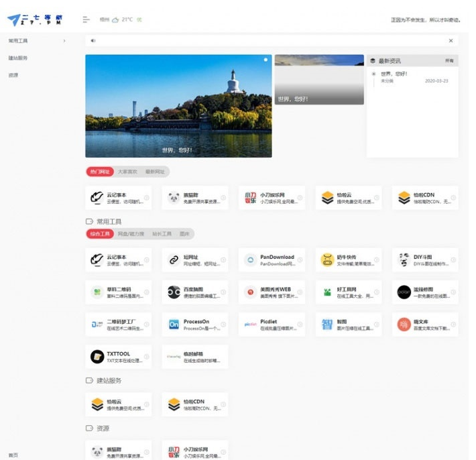Screen dimensions: 476x460
Task: Open 云记事本 icon under 综合工具
Action: [x=97, y=260]
